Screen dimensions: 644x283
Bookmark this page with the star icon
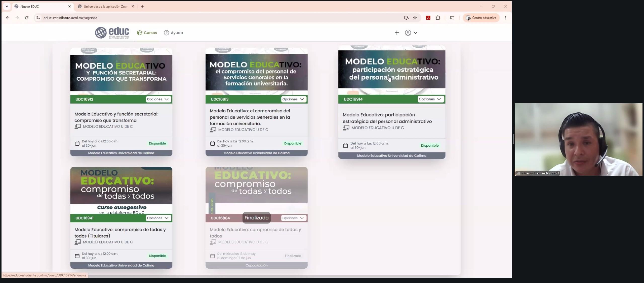point(415,18)
